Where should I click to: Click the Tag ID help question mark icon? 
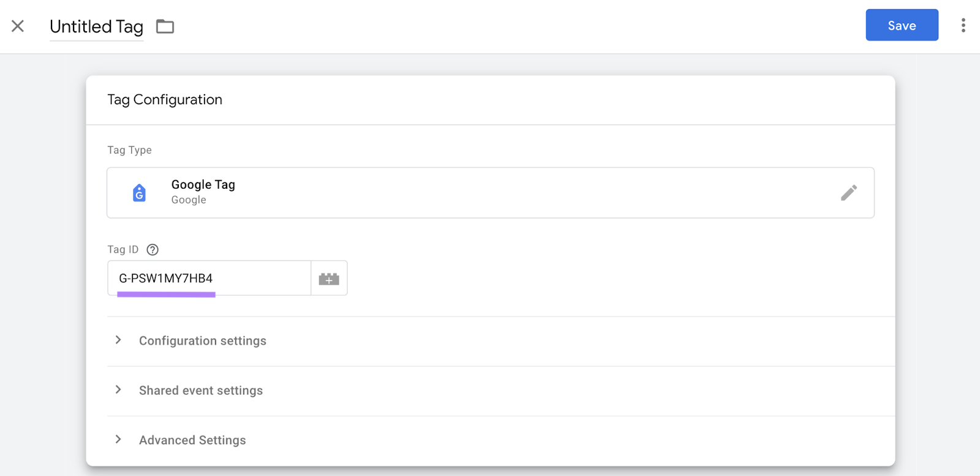pos(151,249)
